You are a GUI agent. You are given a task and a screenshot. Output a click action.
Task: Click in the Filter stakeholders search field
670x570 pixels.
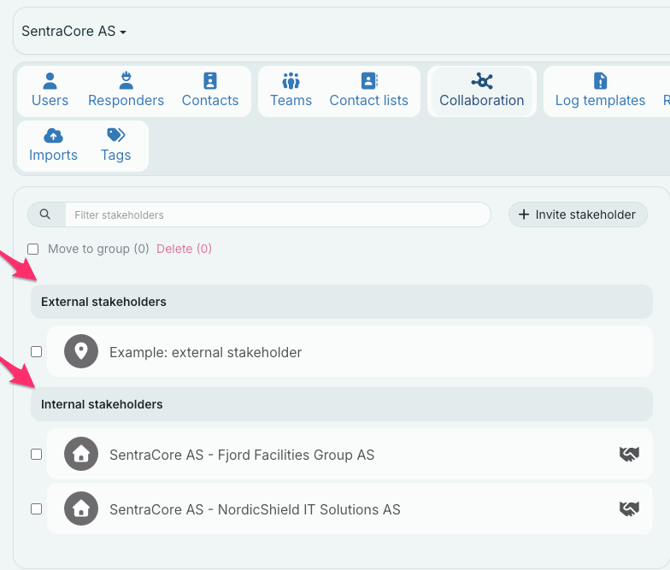pyautogui.click(x=277, y=215)
